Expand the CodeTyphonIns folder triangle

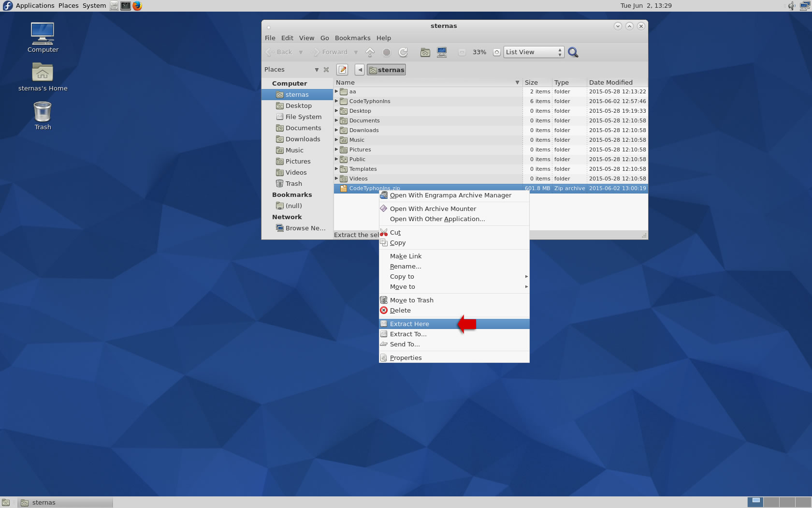pyautogui.click(x=337, y=101)
